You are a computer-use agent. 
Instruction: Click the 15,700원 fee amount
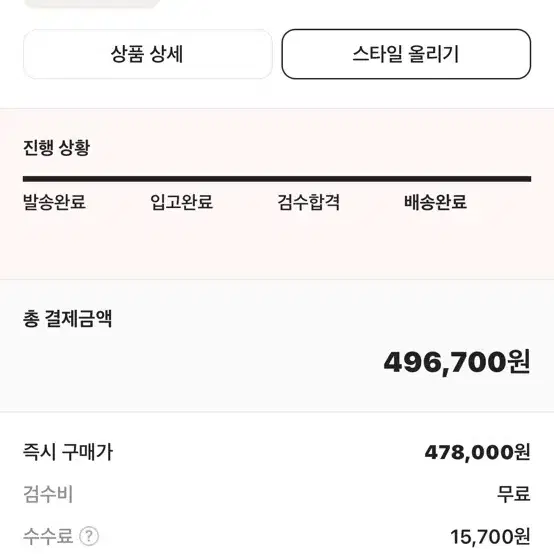tap(490, 537)
